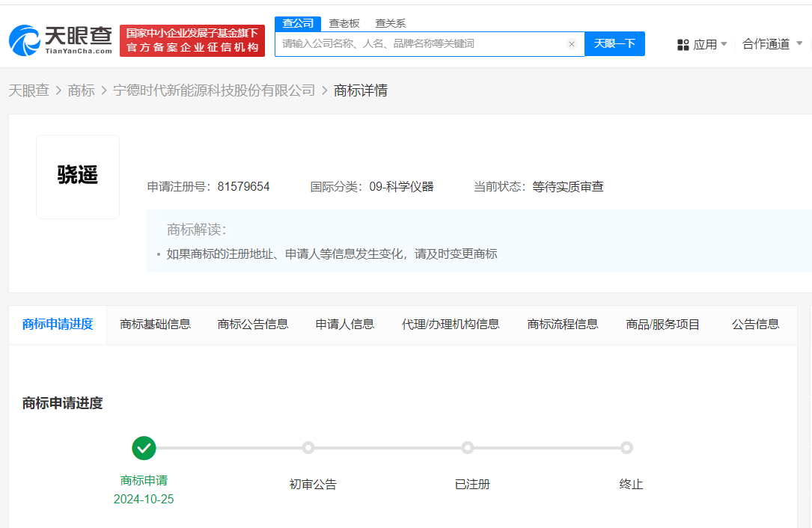Click the 终止 step label
Viewport: 812px width, 528px height.
point(632,485)
